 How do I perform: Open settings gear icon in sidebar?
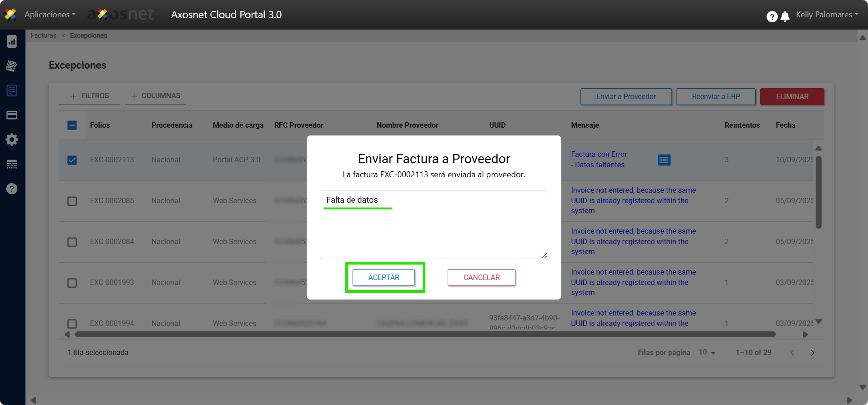tap(12, 140)
